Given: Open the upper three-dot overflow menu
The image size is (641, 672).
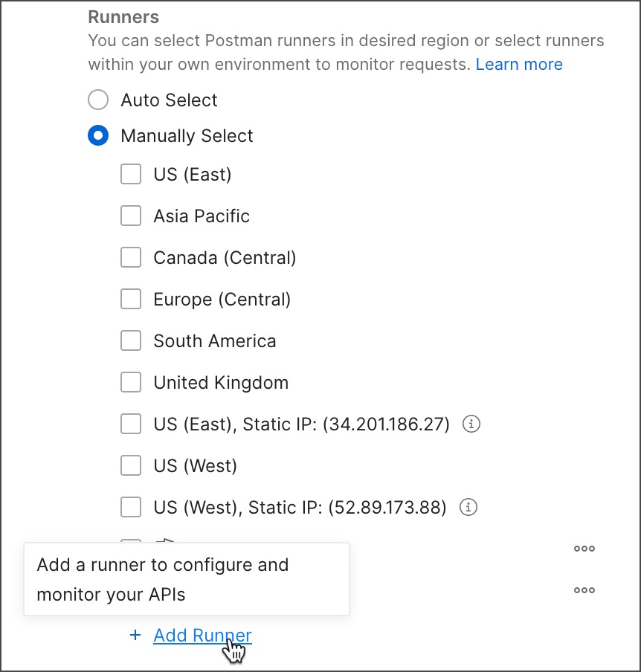Looking at the screenshot, I should 584,549.
